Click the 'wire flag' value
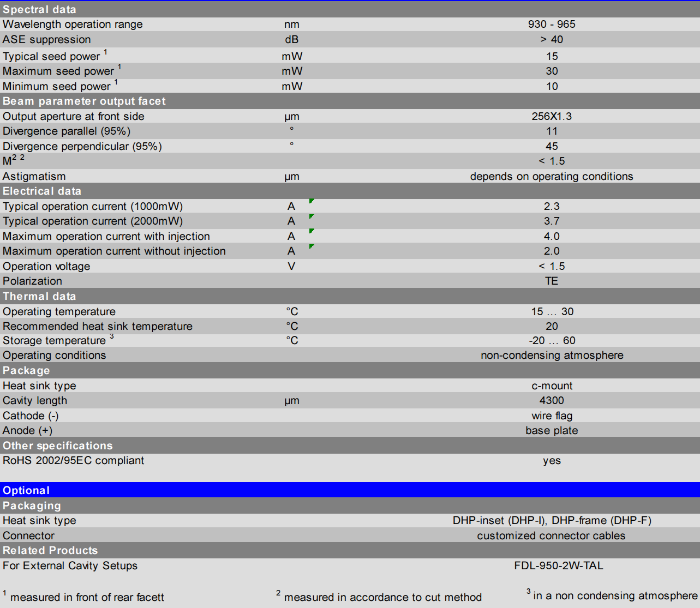 click(x=552, y=416)
